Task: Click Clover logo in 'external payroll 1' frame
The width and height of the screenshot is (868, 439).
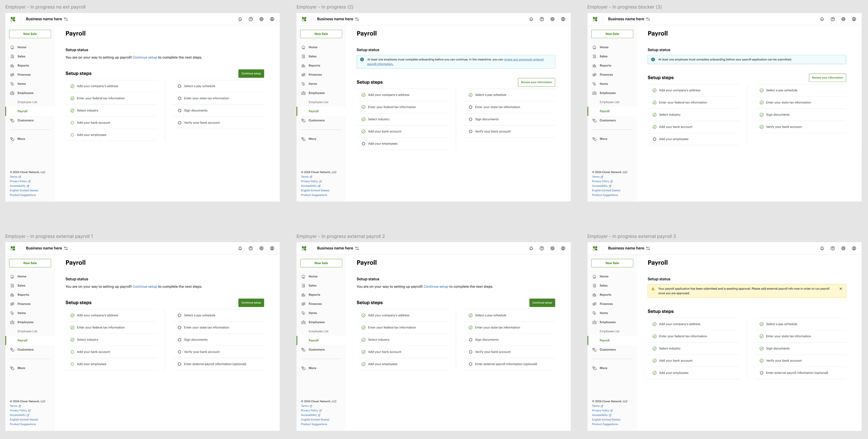Action: tap(13, 248)
